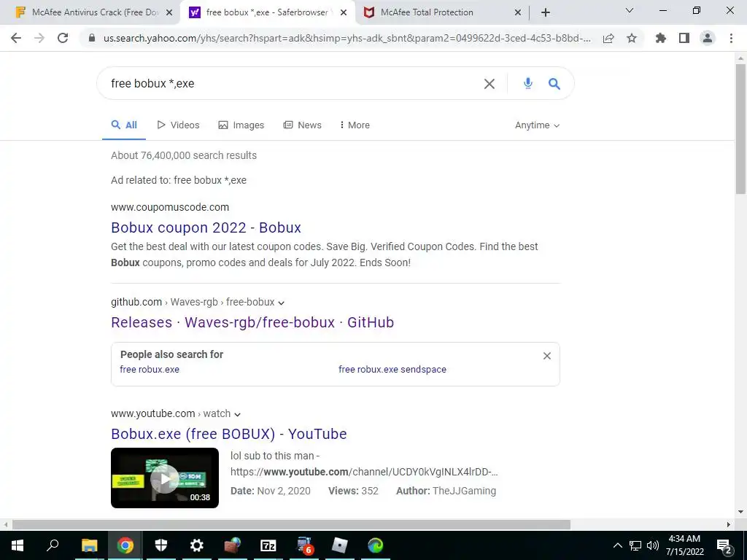Close the McAfee Total Protection tab

(x=518, y=13)
